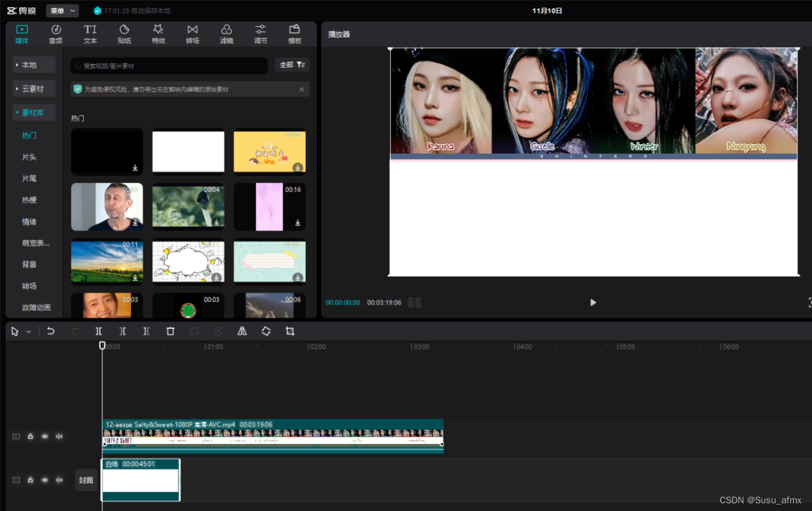The image size is (812, 511).
Task: Click the redo arrow in timeline toolbar
Action: (75, 331)
